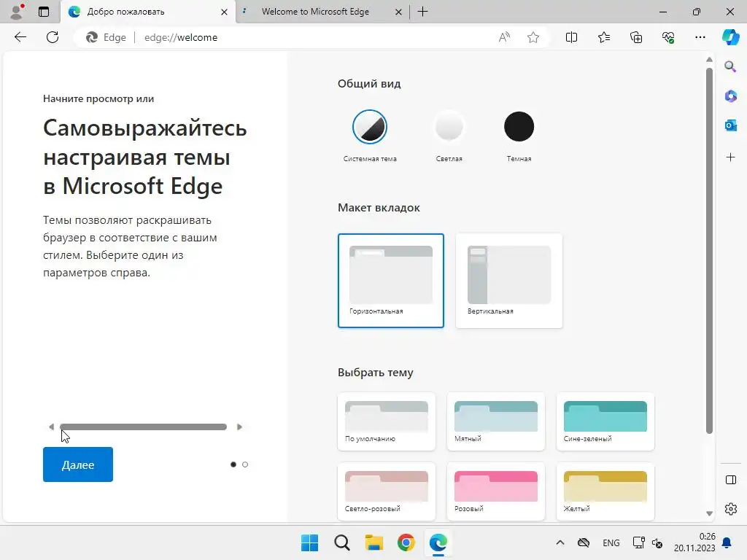Viewport: 747px width, 560px height.
Task: Launch File Explorer from the taskbar
Action: pyautogui.click(x=374, y=542)
